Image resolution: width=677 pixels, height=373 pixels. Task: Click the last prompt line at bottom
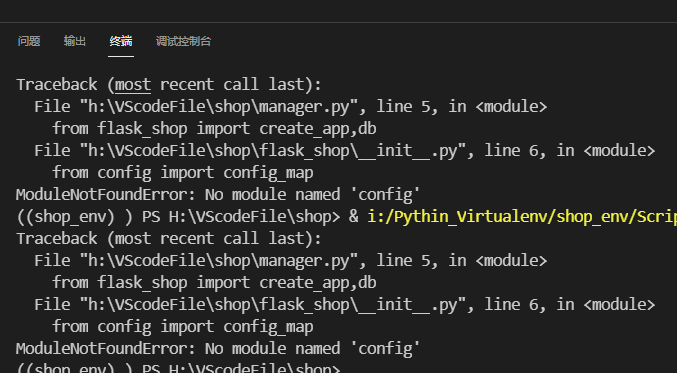178,368
